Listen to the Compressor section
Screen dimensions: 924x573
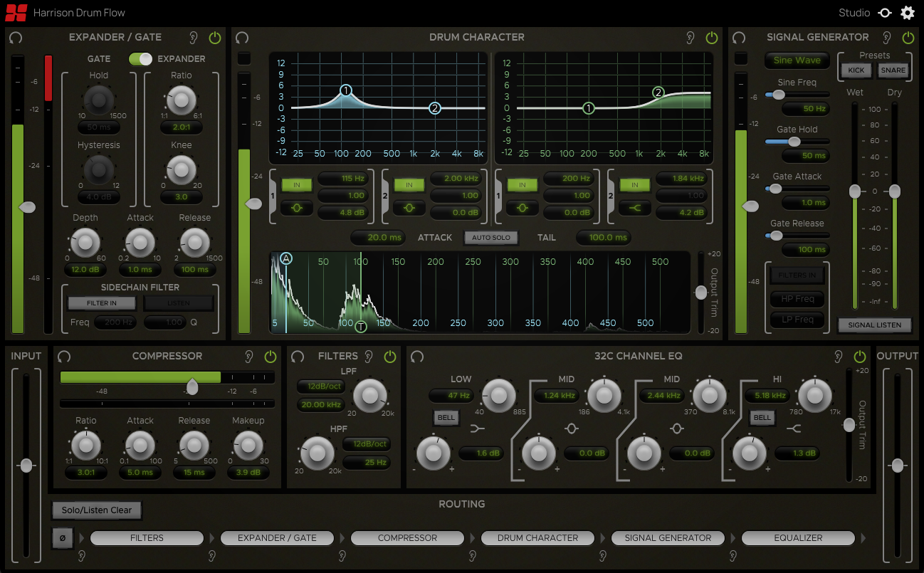248,357
